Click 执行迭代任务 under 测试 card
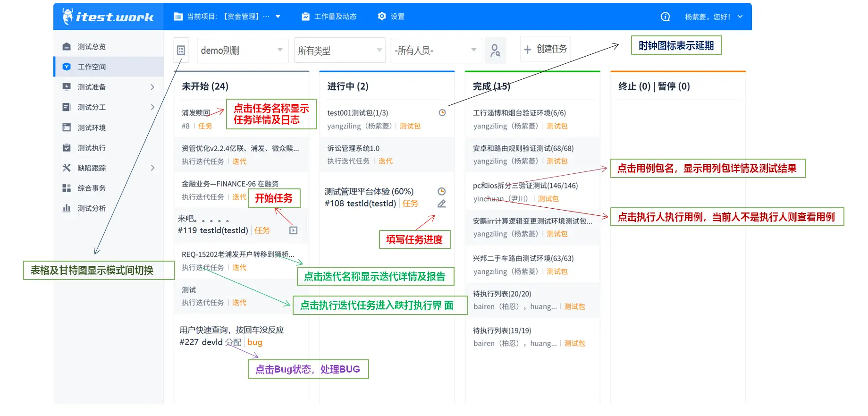The height and width of the screenshot is (416, 868). point(203,303)
